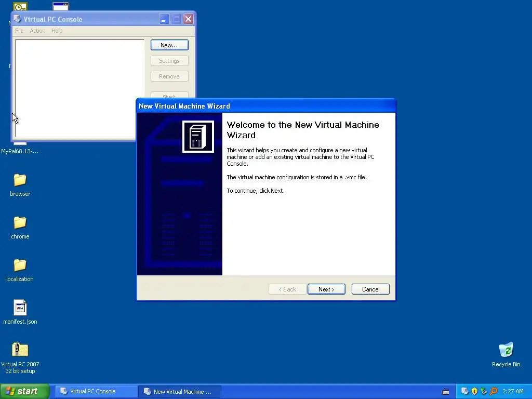The image size is (532, 399).
Task: Click the server tower icon in the wizard
Action: [x=198, y=137]
